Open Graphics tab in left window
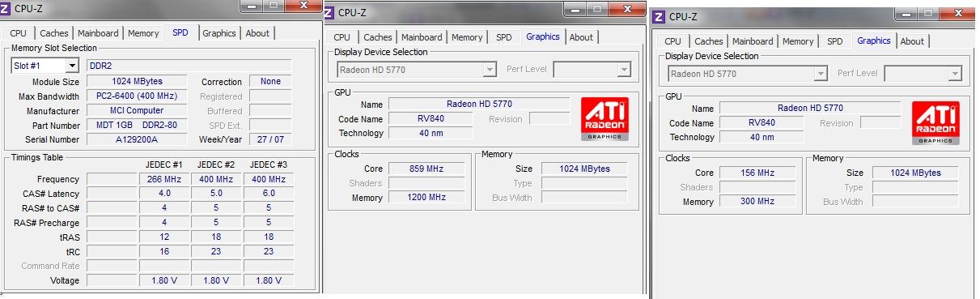 point(219,33)
